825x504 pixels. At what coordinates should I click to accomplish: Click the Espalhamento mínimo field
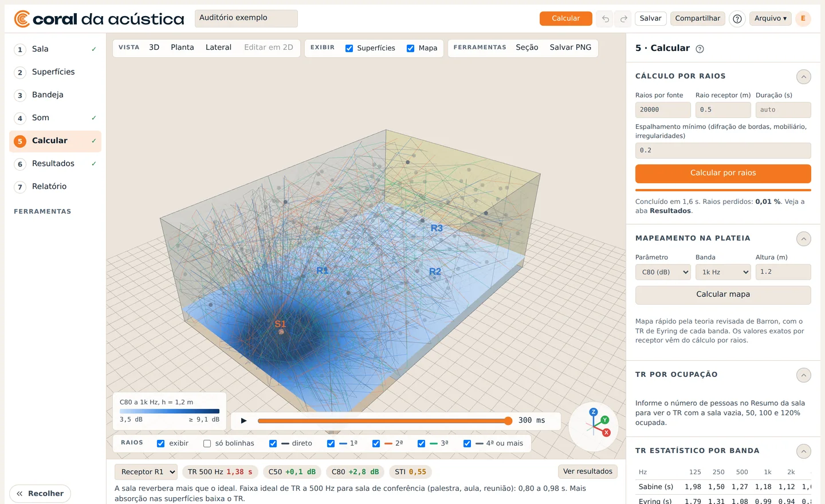(723, 151)
